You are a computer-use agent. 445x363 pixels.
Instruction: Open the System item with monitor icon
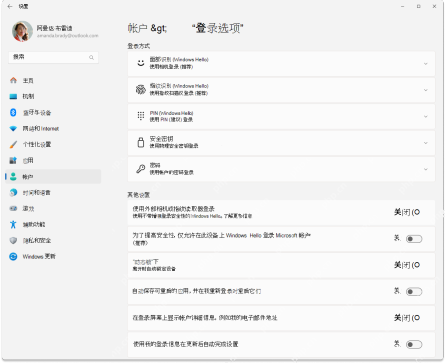point(53,96)
